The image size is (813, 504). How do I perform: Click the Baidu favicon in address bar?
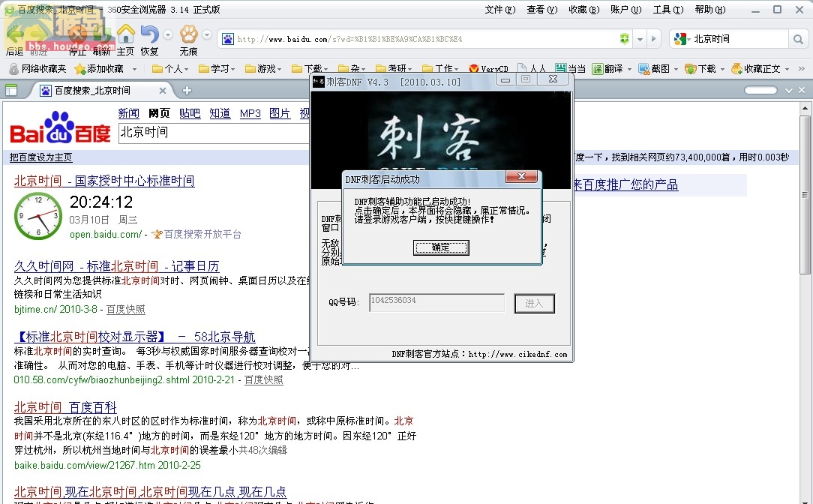click(x=227, y=39)
